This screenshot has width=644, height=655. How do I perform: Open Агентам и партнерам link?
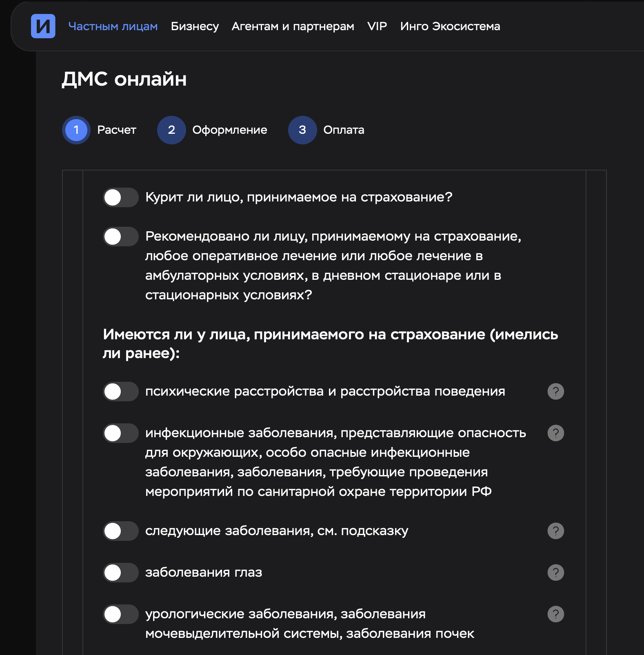(293, 27)
